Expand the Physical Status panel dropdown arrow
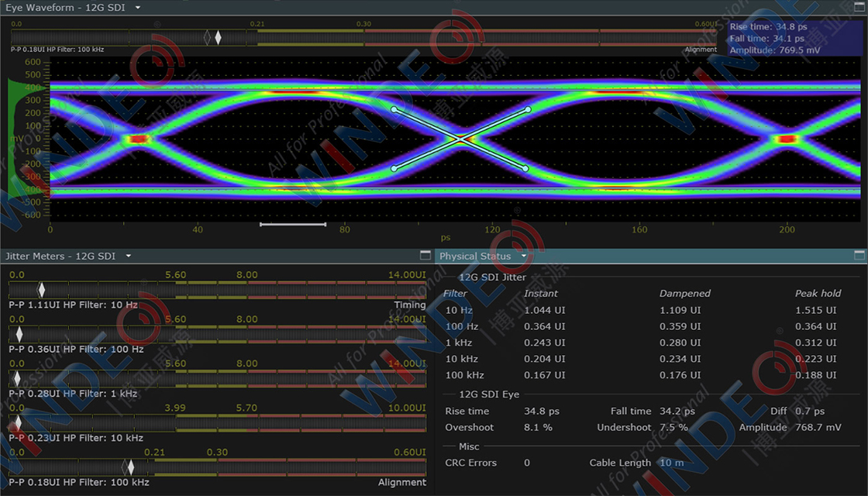The width and height of the screenshot is (868, 496). [x=524, y=256]
